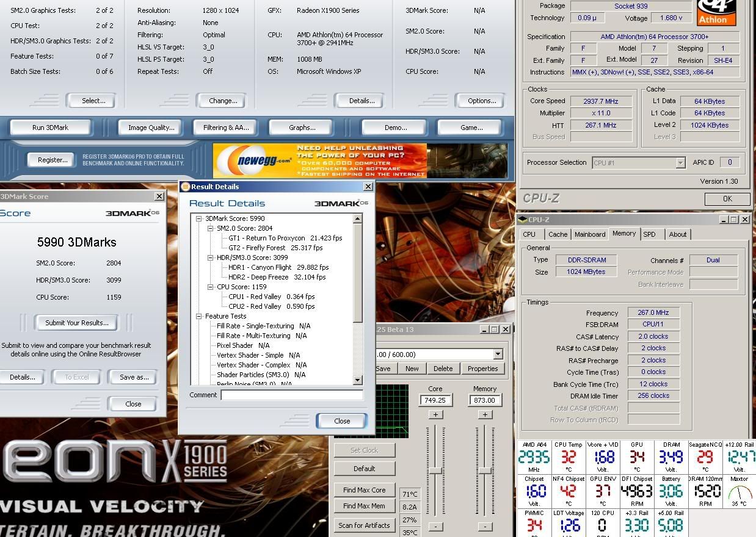Click the Default clock button in ATITool
The image size is (756, 537).
tap(365, 469)
